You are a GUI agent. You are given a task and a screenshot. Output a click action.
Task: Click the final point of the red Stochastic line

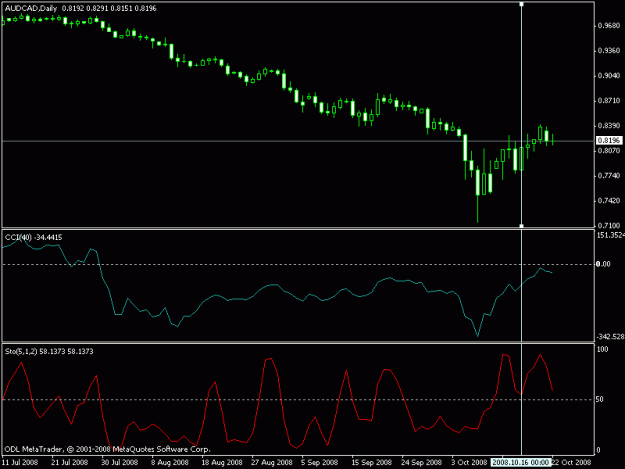point(552,390)
